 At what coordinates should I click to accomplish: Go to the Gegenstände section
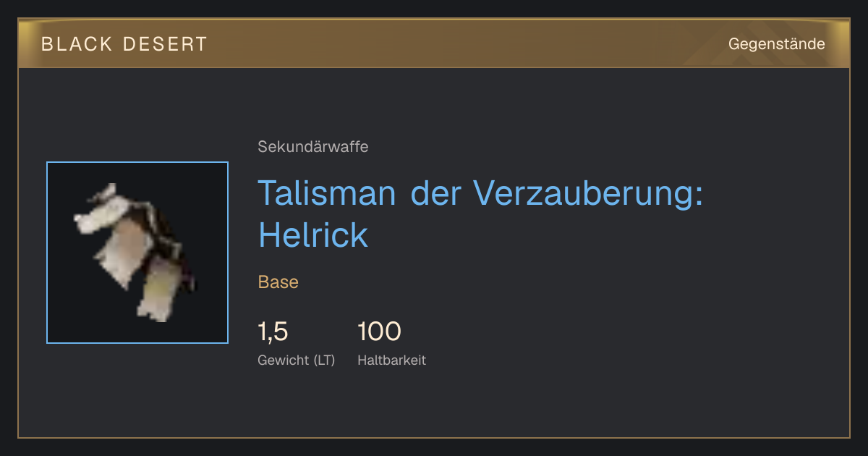(776, 44)
